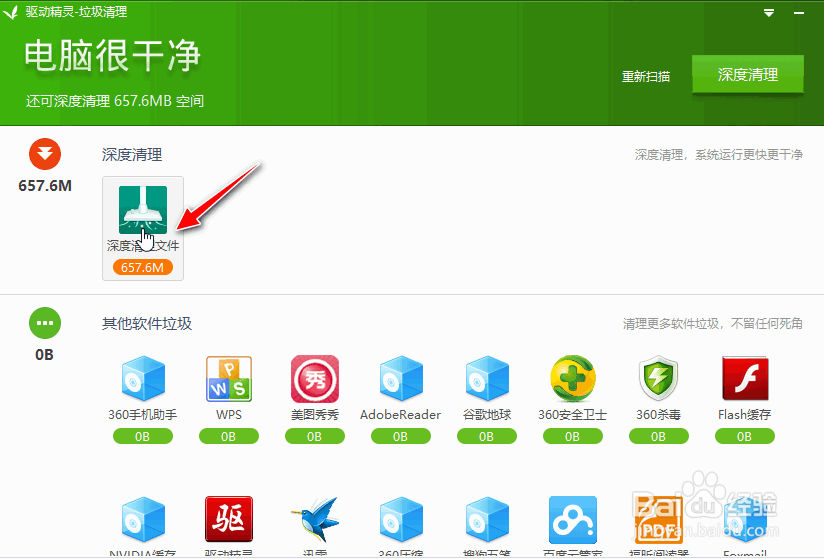Click the 0B badge under AdobeReader
This screenshot has height=559, width=824.
(400, 436)
